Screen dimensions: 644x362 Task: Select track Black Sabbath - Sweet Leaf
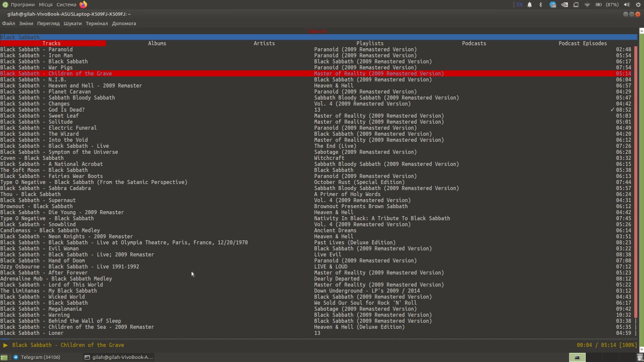coord(39,116)
